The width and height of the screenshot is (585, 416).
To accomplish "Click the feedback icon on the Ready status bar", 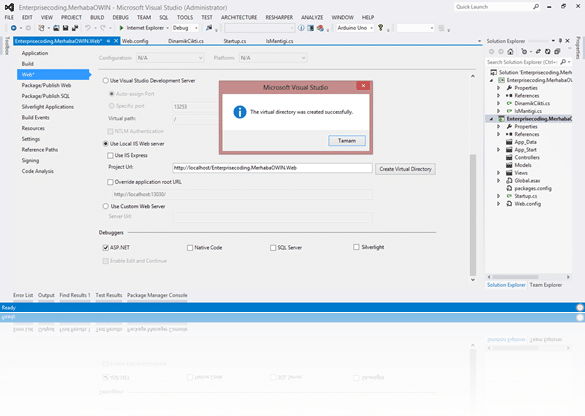I will coord(580,307).
